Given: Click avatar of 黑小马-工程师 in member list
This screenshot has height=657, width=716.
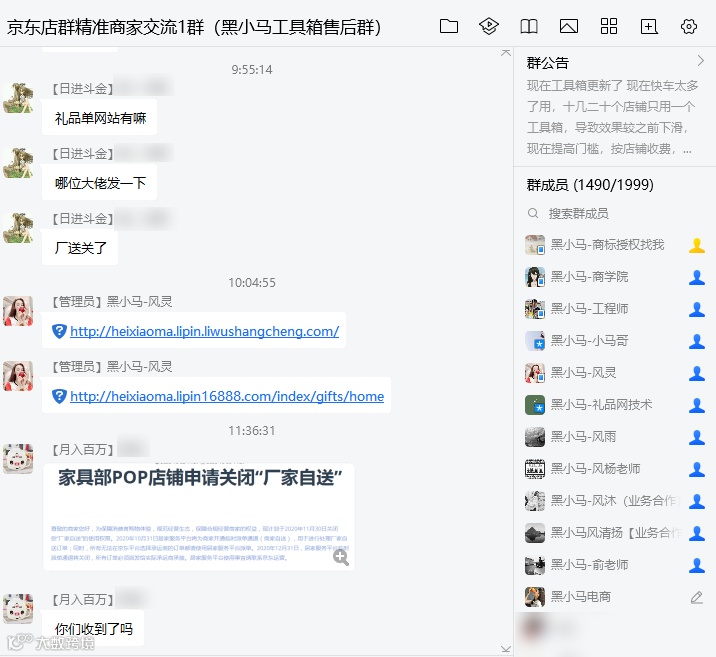Looking at the screenshot, I should 535,309.
